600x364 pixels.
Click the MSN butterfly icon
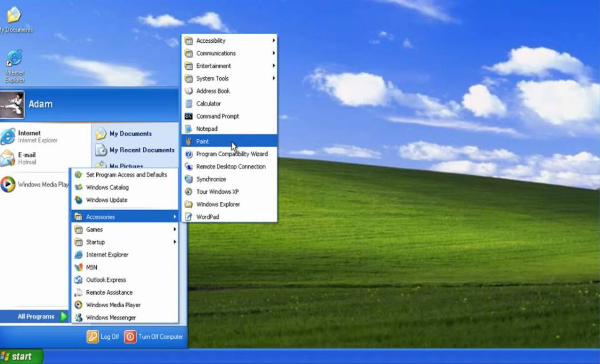tap(78, 267)
